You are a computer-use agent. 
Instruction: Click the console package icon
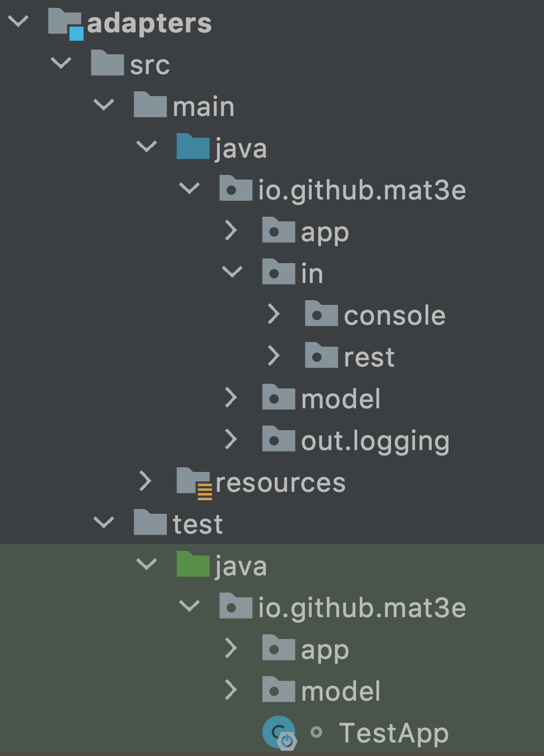[321, 314]
